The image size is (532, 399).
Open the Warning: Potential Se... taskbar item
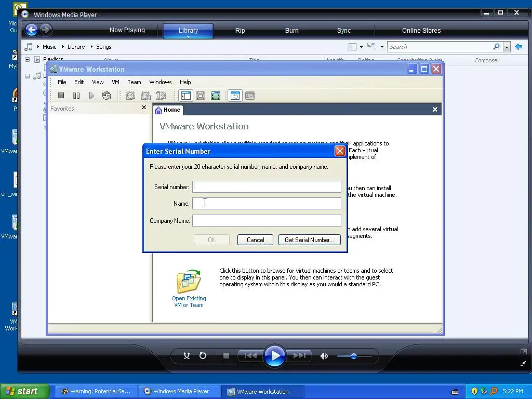[96, 391]
